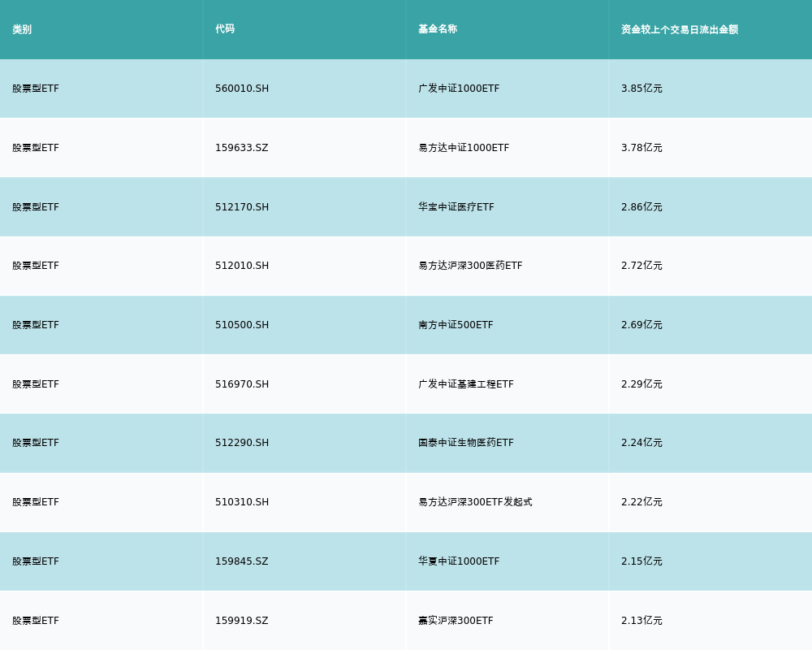812x650 pixels.
Task: Select outflow amount 2.72亿元
Action: pos(641,266)
